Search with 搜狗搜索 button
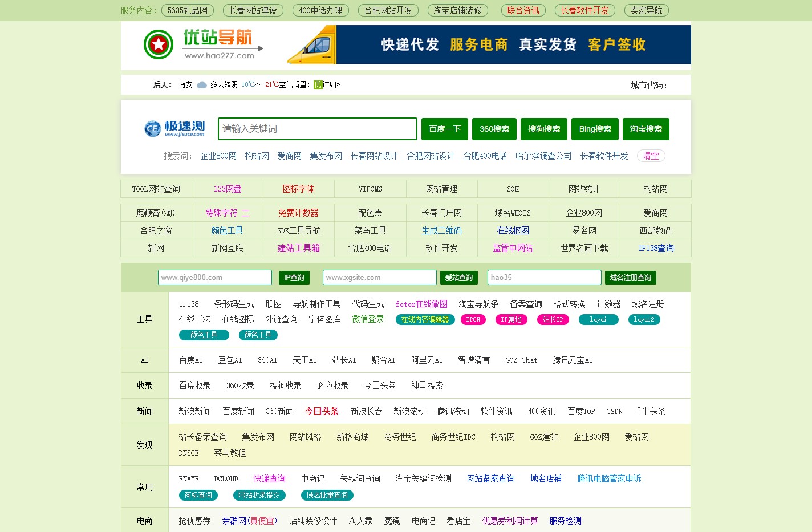Screen dimensions: 812x532 [544, 129]
